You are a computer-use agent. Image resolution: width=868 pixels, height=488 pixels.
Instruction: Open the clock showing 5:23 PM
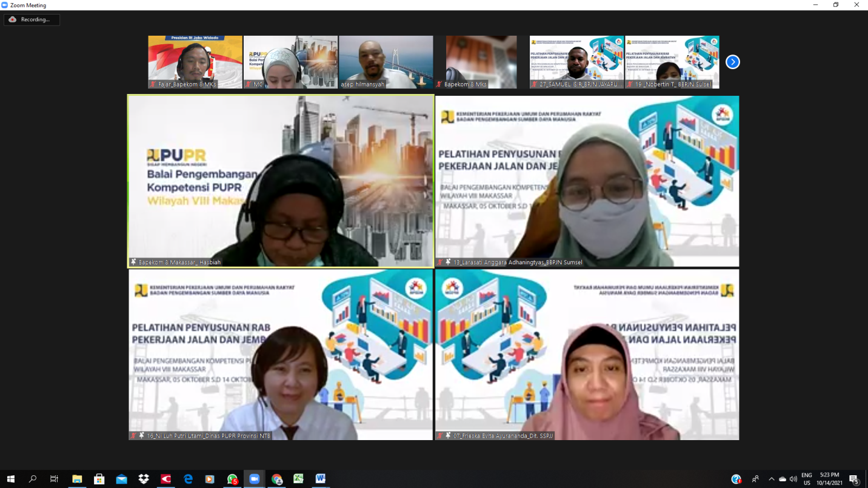[829, 479]
